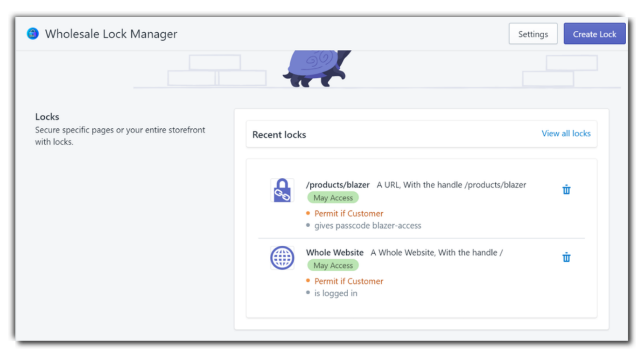The image size is (644, 362).
Task: Open the View all locks link
Action: click(566, 133)
